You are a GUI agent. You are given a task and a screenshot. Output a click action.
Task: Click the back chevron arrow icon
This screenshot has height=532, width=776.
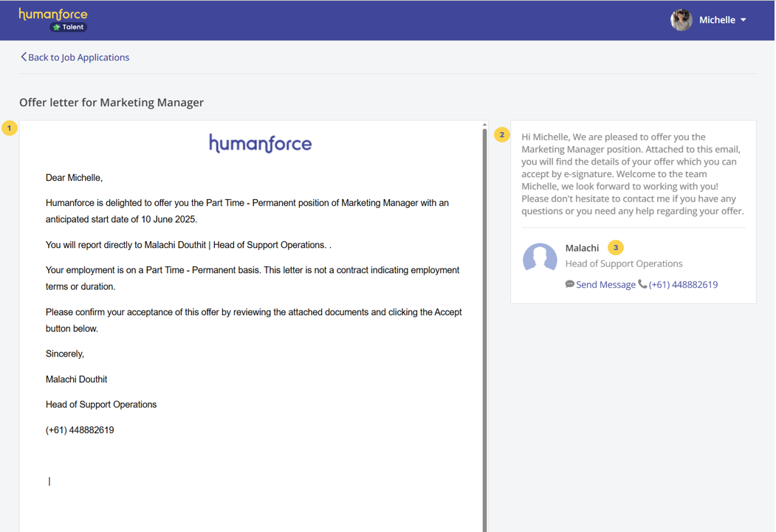[x=24, y=57]
